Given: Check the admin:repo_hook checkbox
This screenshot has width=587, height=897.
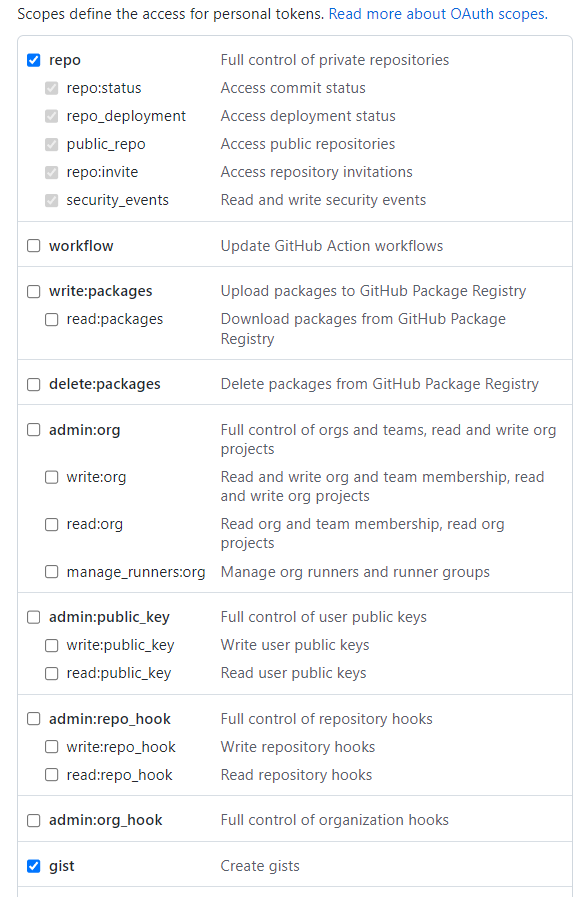Looking at the screenshot, I should [34, 719].
